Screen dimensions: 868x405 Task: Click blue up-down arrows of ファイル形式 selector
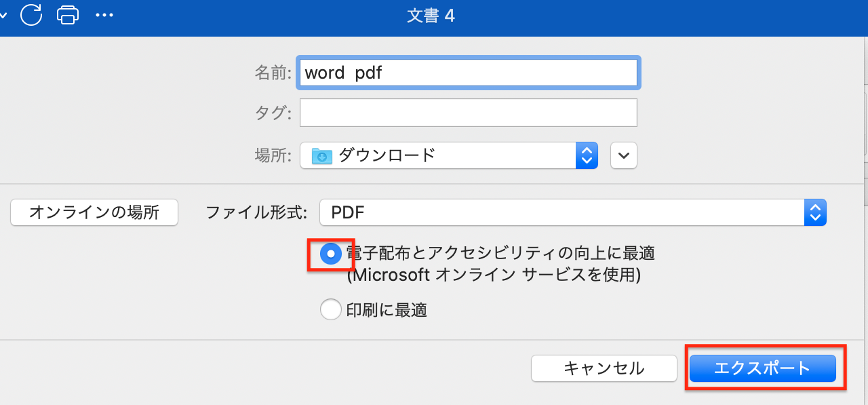(x=815, y=213)
